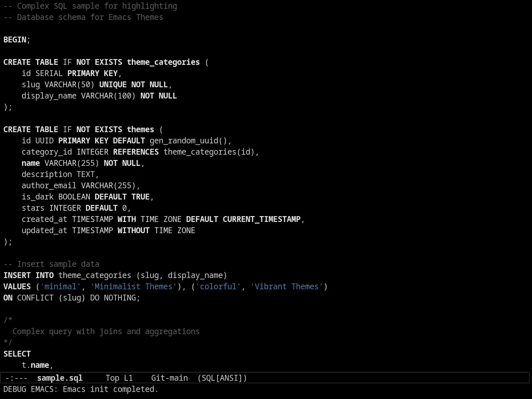Click the author_email VARCHAR(255) line
Image resolution: width=532 pixels, height=399 pixels.
click(x=81, y=185)
